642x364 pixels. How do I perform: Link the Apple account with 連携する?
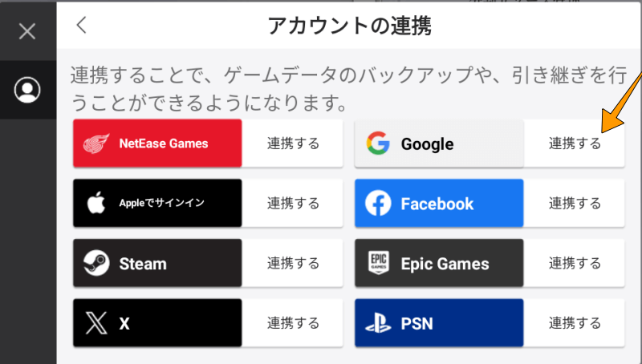(x=293, y=203)
